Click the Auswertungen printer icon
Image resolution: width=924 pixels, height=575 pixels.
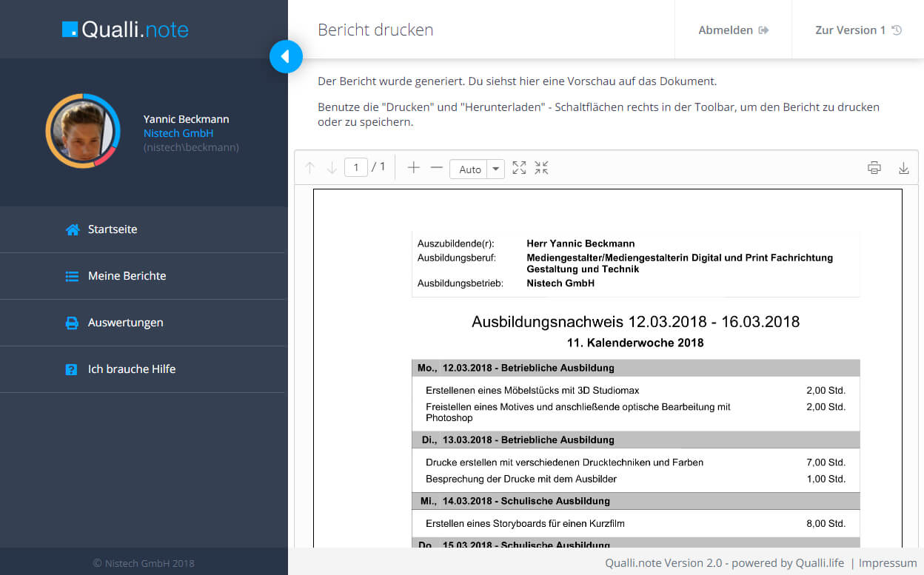click(x=72, y=323)
